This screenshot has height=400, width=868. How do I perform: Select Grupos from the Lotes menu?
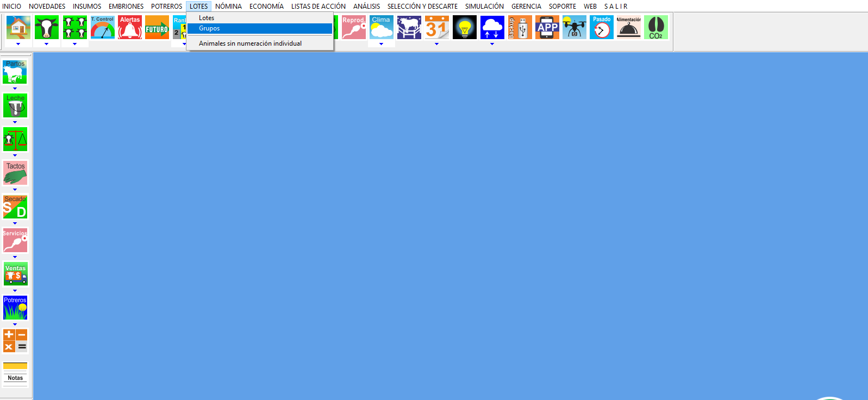pyautogui.click(x=209, y=28)
